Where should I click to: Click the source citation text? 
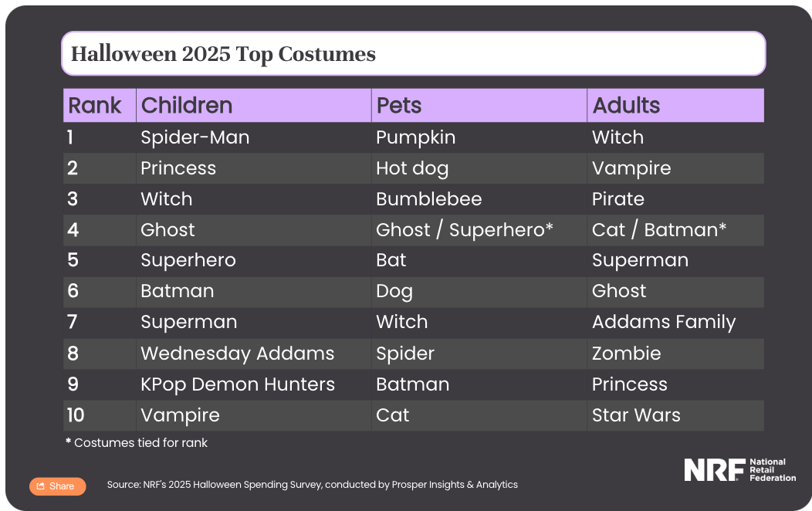pos(312,485)
